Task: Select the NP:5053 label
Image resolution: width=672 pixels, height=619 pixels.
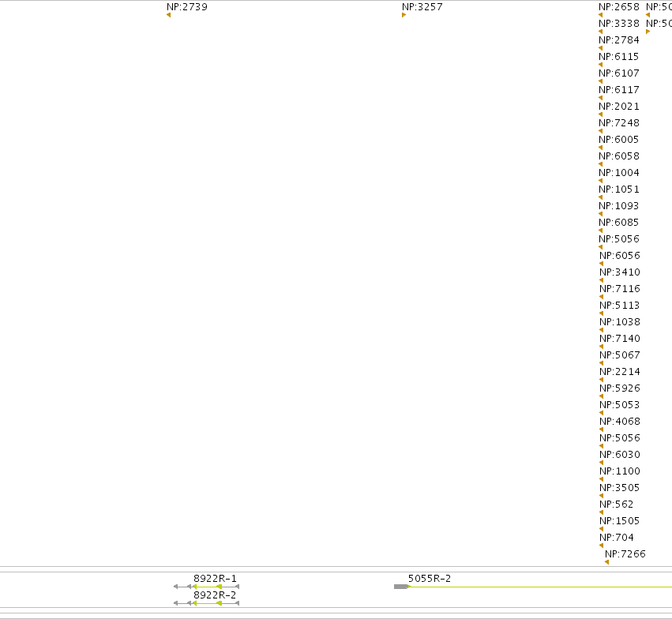Action: coord(620,404)
